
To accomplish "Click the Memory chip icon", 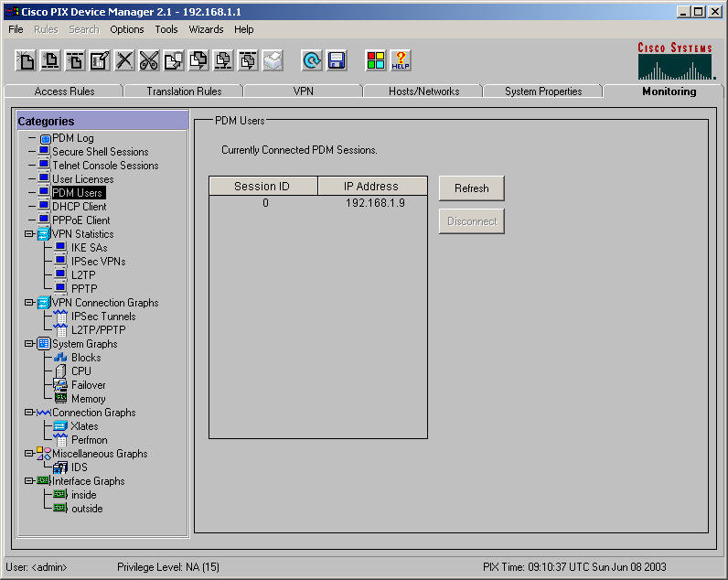I will pos(60,399).
